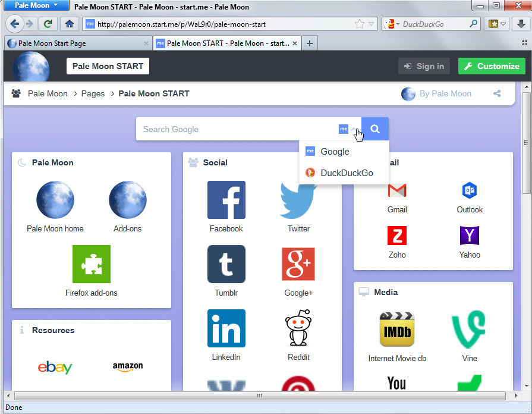Open the Tumblr tile

coord(226,264)
